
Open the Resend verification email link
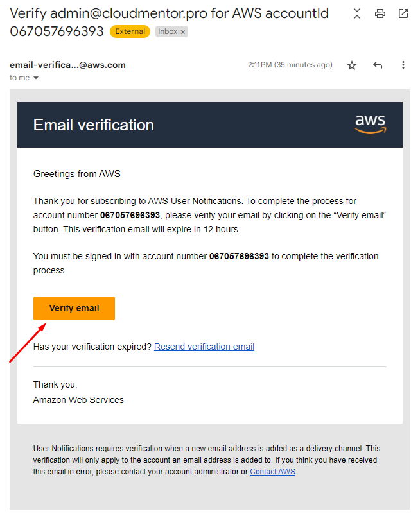pyautogui.click(x=204, y=347)
